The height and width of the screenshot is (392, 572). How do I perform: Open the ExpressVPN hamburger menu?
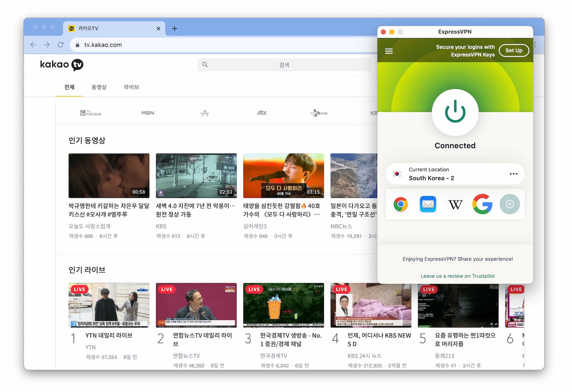[389, 50]
